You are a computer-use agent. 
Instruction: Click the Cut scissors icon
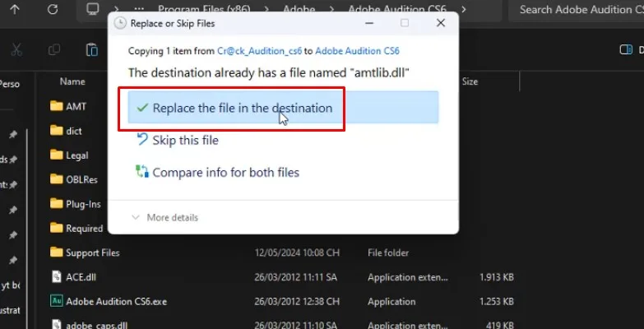tap(16, 50)
